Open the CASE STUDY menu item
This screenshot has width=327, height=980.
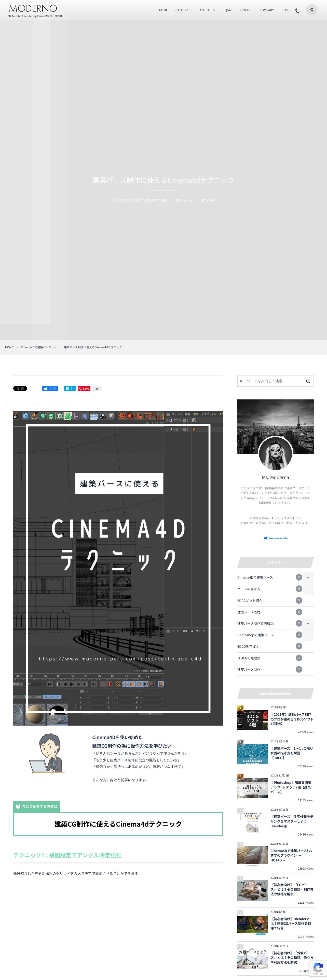(206, 10)
